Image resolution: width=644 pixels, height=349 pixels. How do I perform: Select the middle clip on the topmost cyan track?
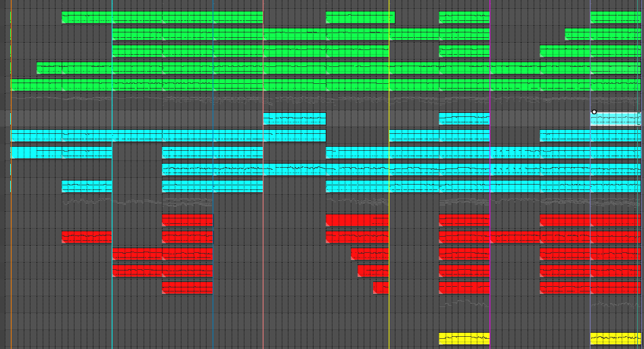pos(464,119)
